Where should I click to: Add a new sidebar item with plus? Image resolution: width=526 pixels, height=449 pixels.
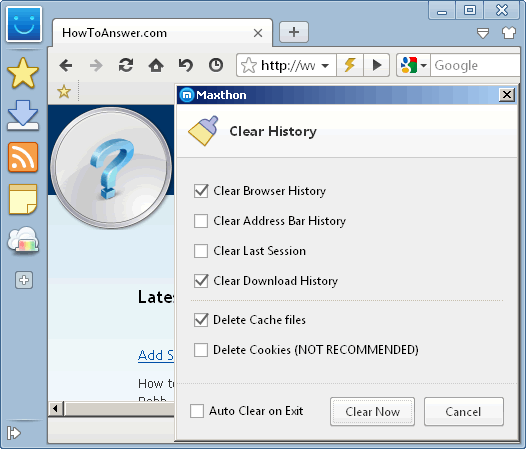[24, 280]
